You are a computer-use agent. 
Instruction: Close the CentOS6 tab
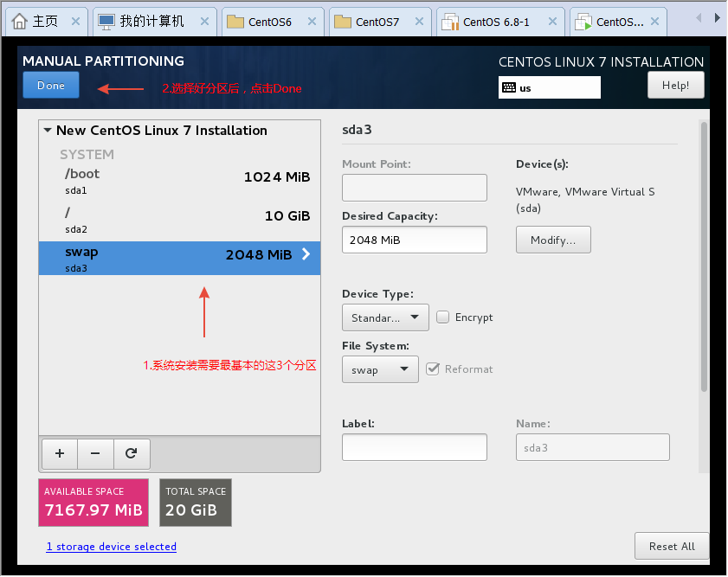312,22
